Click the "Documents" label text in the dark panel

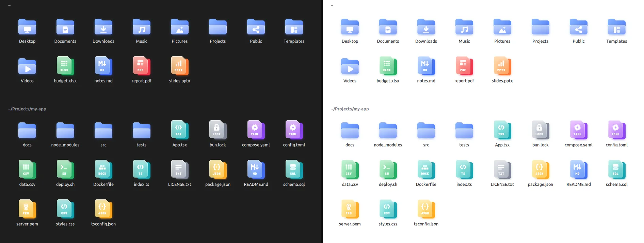coord(65,41)
